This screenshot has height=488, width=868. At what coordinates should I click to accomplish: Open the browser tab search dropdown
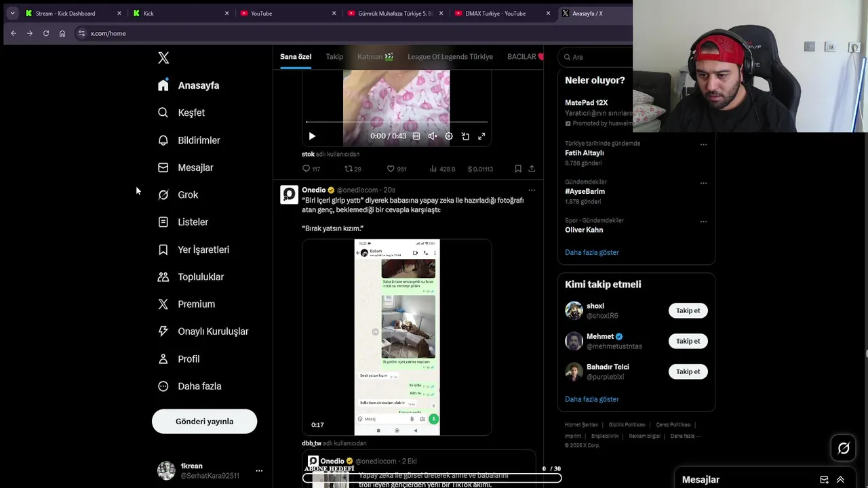click(12, 13)
